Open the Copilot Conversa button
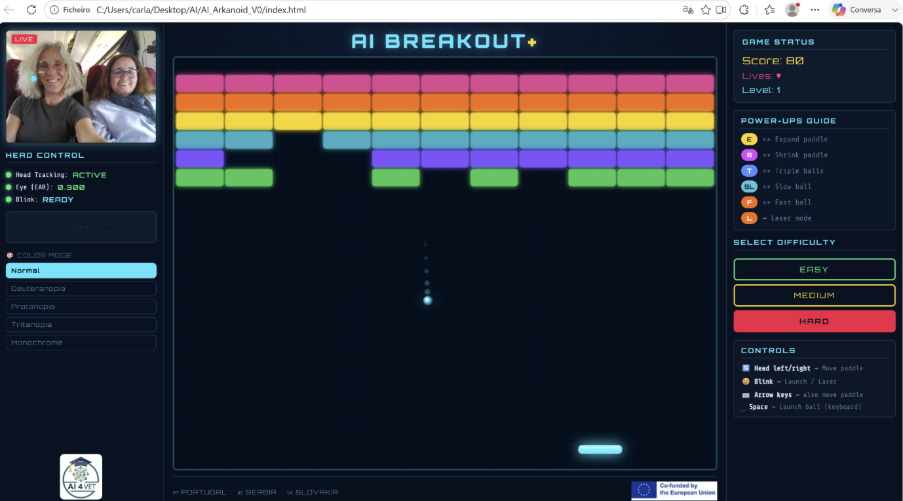The image size is (903, 501). 856,10
